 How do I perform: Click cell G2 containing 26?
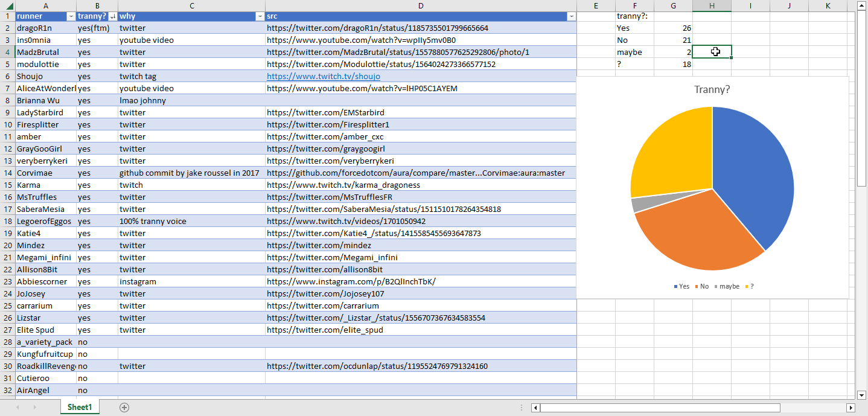[x=673, y=28]
